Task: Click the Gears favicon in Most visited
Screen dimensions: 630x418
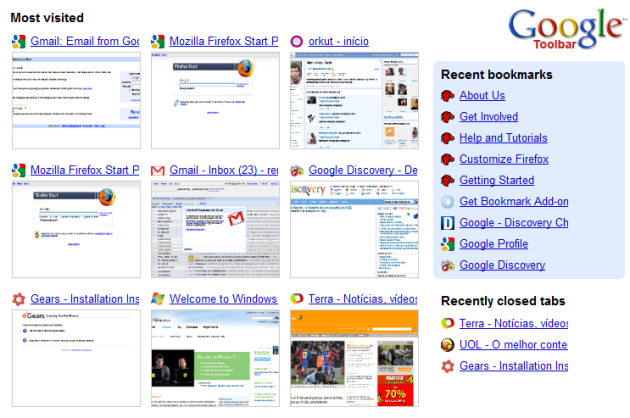Action: click(x=18, y=299)
